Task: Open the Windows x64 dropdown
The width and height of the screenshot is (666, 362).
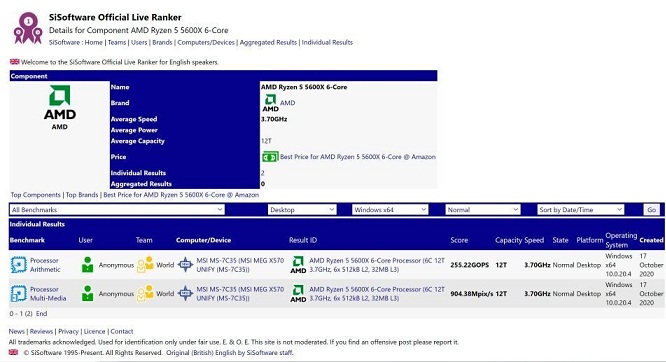Action: tap(390, 209)
